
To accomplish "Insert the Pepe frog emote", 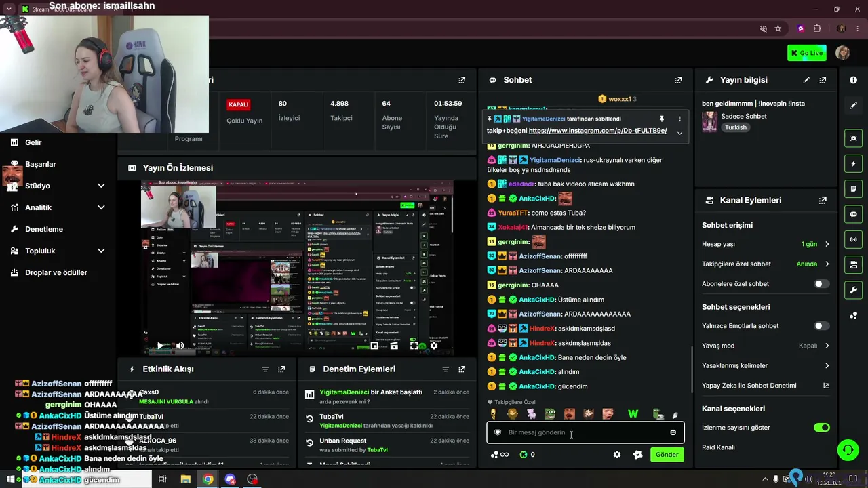I will [x=550, y=414].
